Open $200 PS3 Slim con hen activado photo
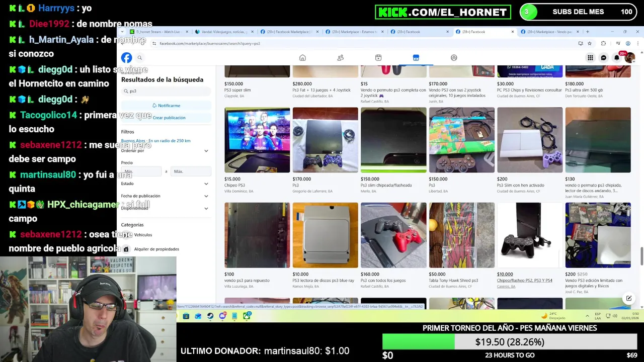Viewport: 644px width, 362px height. [x=530, y=140]
